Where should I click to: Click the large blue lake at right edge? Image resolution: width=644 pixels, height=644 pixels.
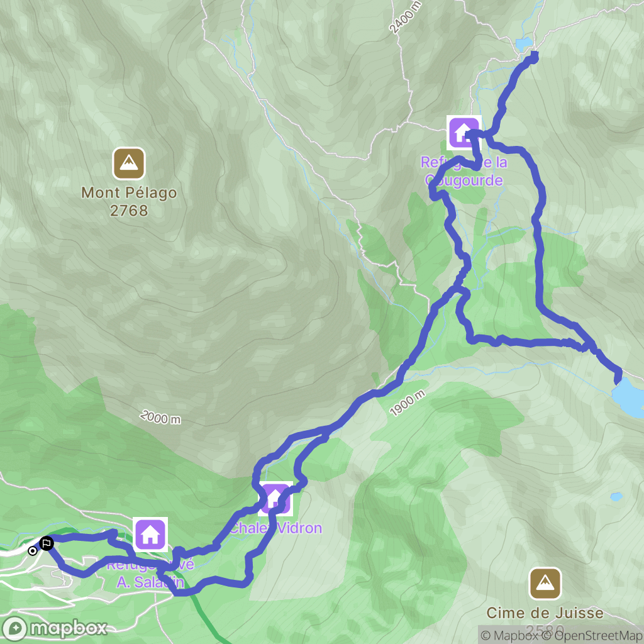(x=629, y=397)
